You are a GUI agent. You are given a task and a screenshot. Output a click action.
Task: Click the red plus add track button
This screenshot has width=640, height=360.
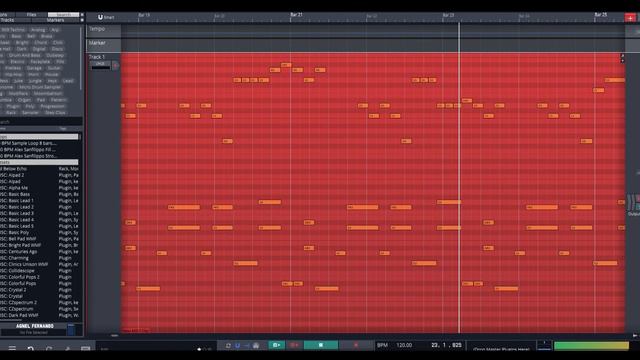click(630, 18)
